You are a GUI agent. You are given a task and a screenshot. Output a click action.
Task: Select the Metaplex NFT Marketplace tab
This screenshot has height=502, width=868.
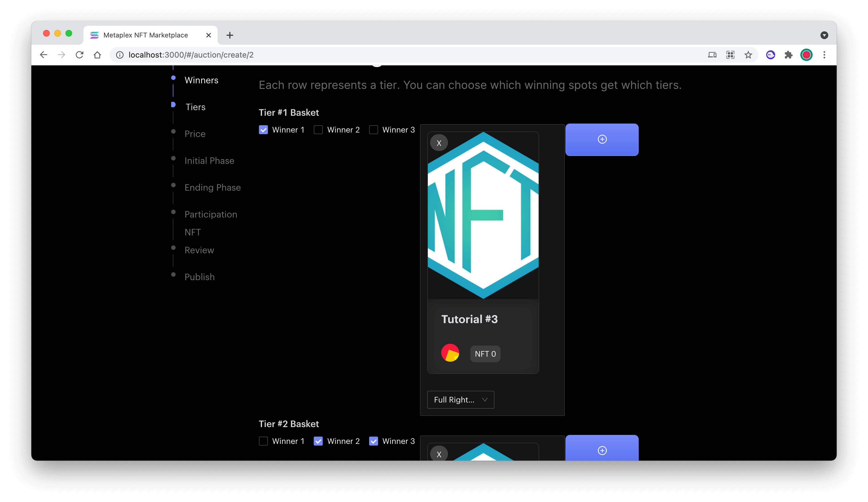(x=150, y=35)
